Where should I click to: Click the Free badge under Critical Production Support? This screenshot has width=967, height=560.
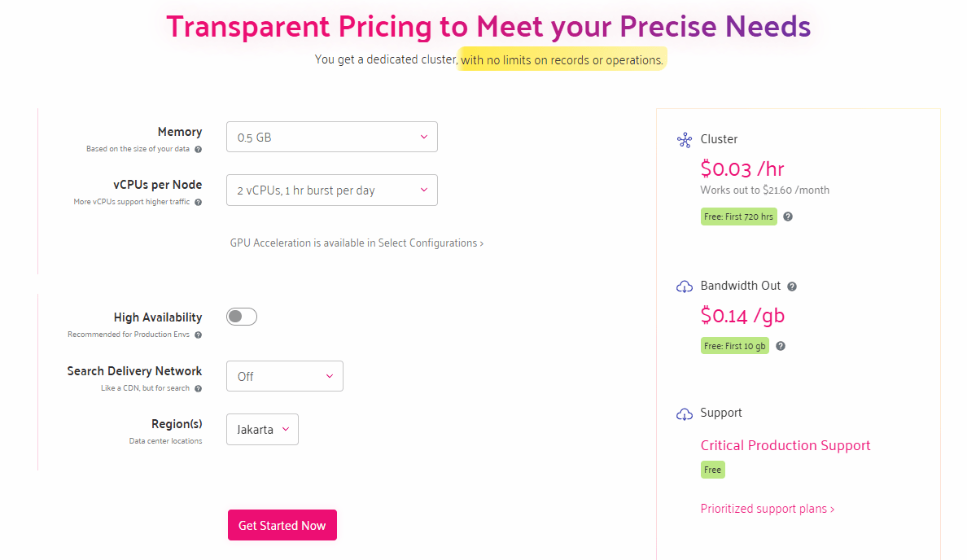click(x=712, y=470)
